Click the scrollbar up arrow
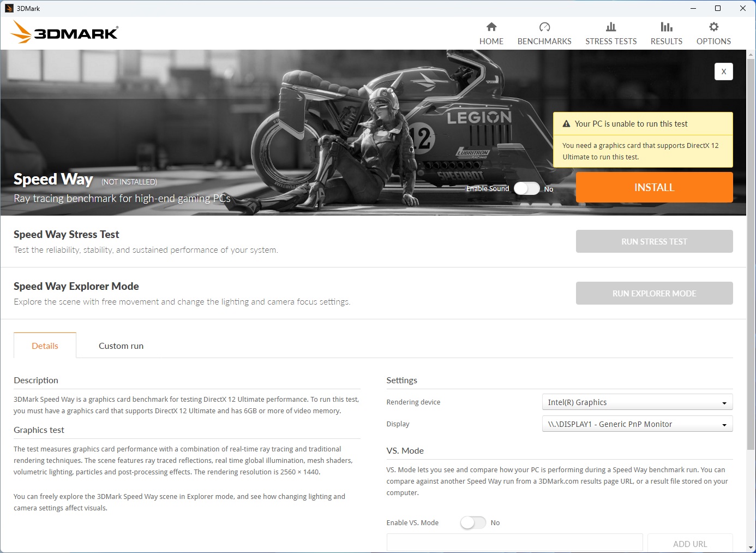 point(751,54)
